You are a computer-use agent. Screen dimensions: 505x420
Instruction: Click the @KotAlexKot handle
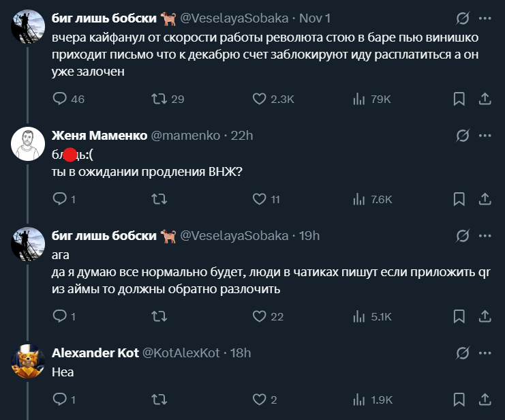coord(180,352)
